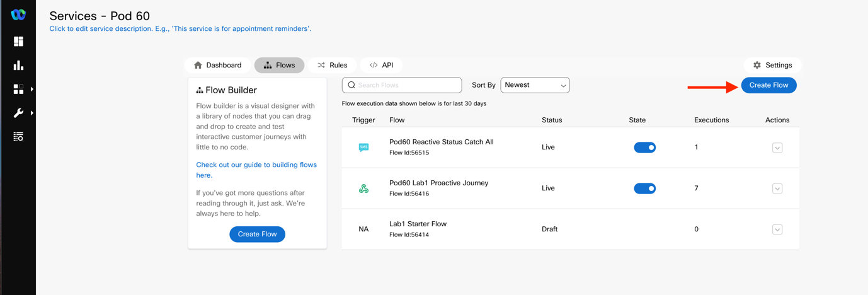
Task: Disable the Pod60 Lab1 Proactive Journey flow
Action: click(644, 188)
